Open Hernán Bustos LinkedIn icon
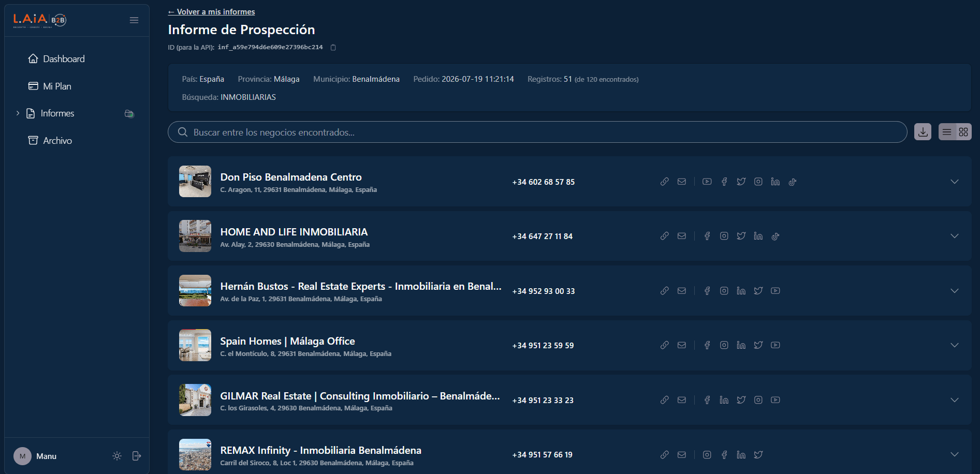The width and height of the screenshot is (980, 474). [x=741, y=291]
